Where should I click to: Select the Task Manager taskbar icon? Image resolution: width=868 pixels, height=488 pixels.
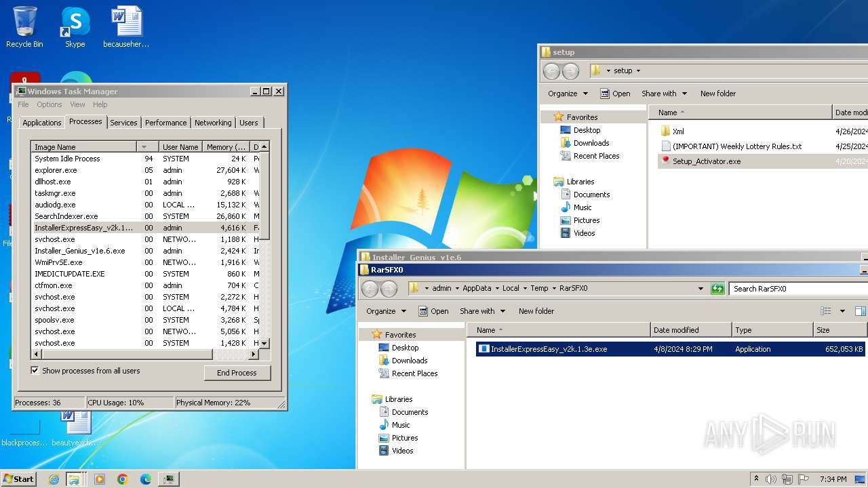click(168, 479)
